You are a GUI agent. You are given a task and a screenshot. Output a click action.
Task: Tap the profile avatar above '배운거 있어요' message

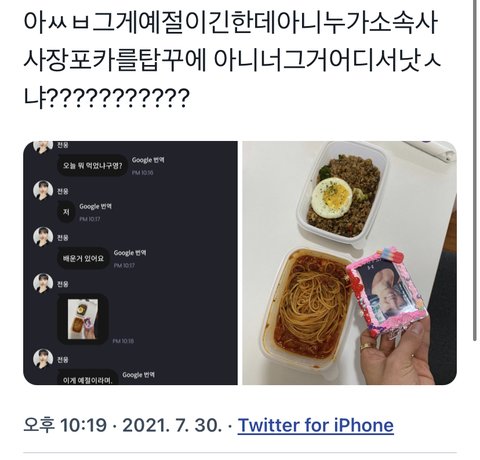click(x=43, y=237)
